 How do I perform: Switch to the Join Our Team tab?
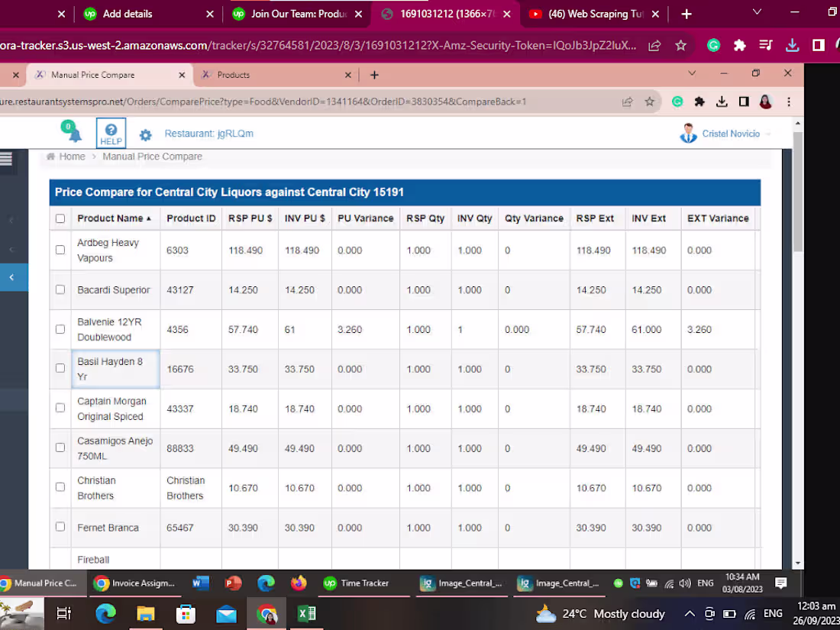[298, 14]
